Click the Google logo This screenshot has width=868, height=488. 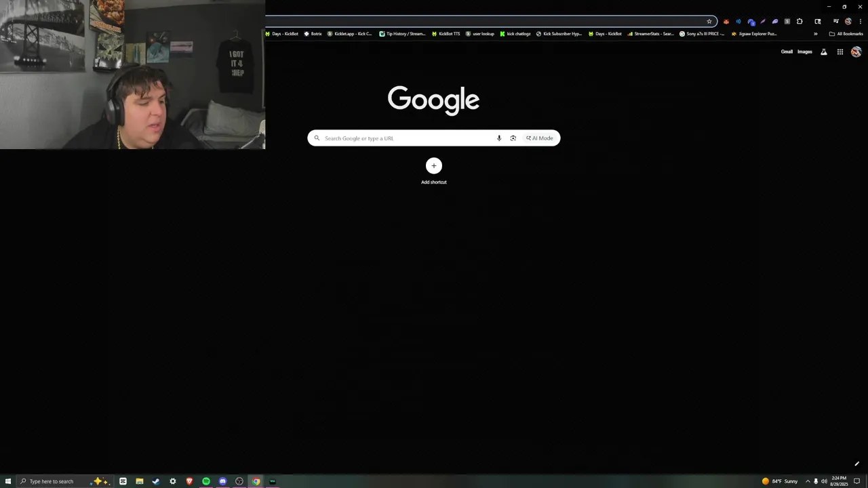(433, 100)
